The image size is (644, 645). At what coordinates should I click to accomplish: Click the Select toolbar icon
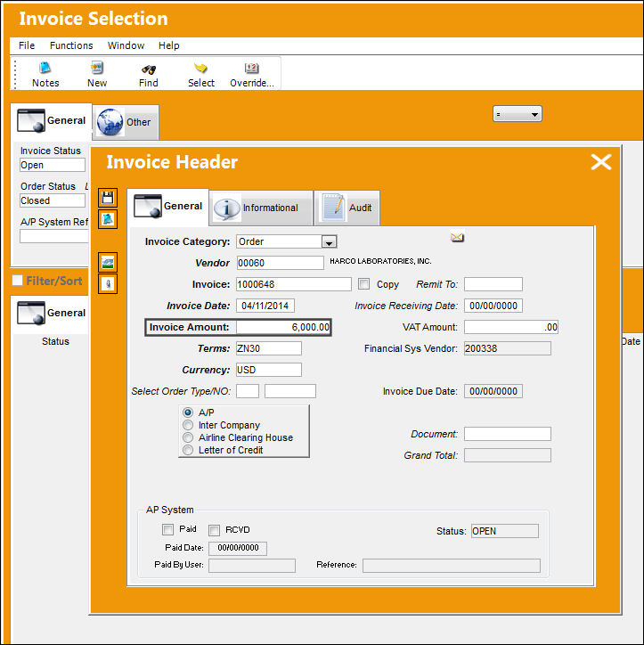(x=200, y=68)
